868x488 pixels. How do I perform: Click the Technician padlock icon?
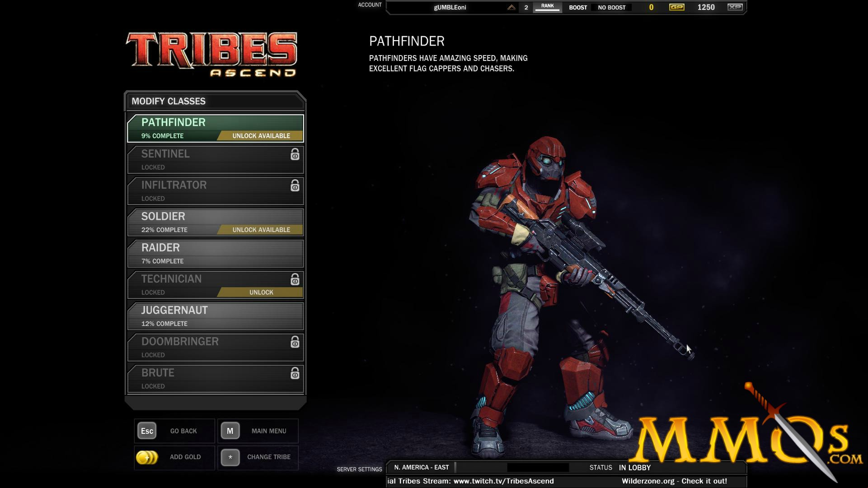point(295,279)
